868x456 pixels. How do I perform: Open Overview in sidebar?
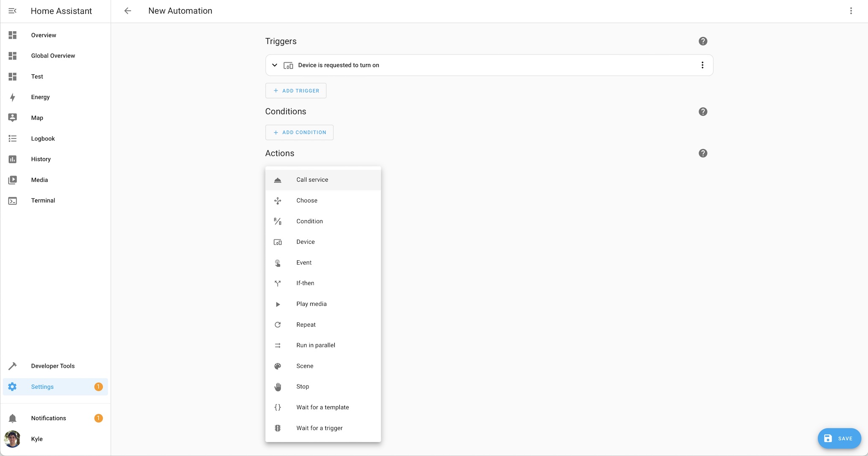(x=44, y=35)
